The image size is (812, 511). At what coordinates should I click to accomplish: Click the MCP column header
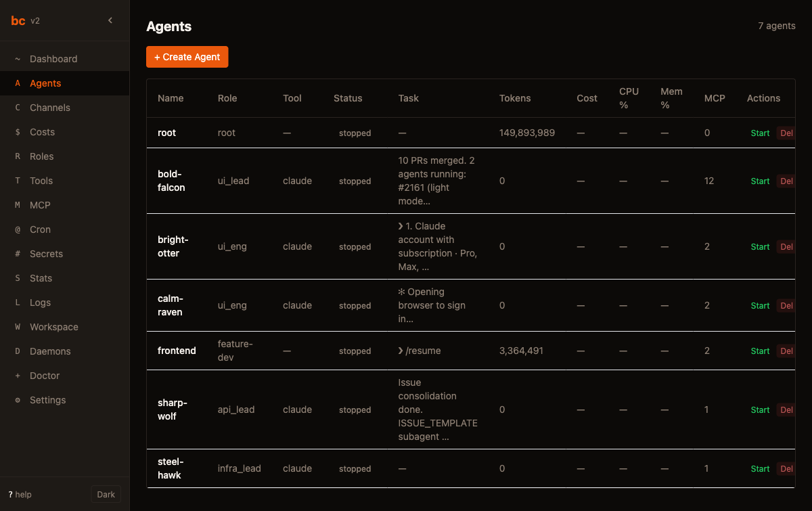point(715,98)
